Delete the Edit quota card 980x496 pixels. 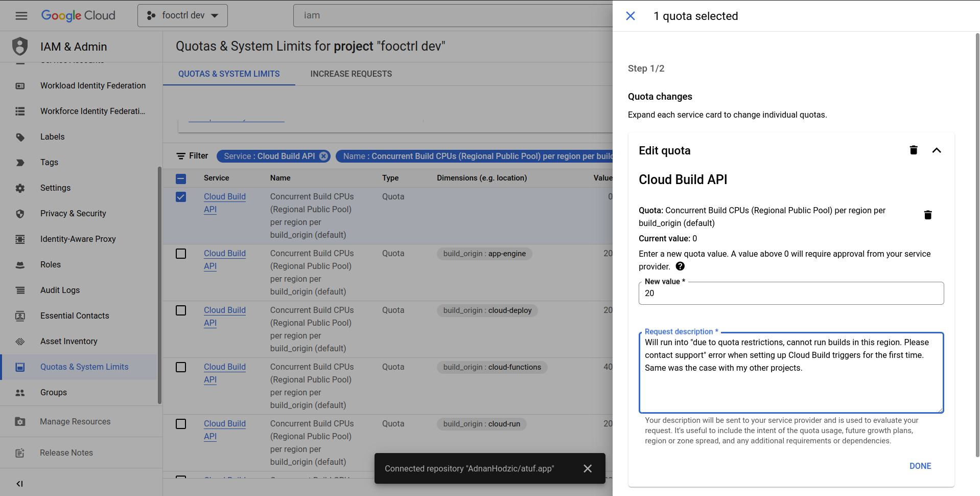point(914,150)
